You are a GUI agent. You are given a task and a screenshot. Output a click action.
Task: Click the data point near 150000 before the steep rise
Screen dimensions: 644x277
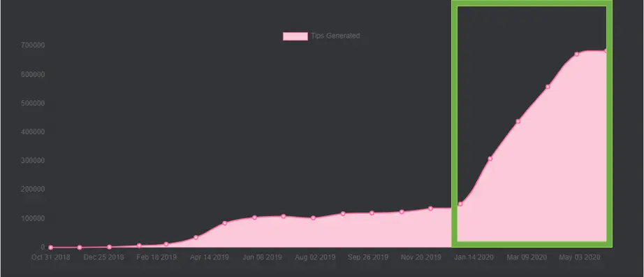coord(460,204)
